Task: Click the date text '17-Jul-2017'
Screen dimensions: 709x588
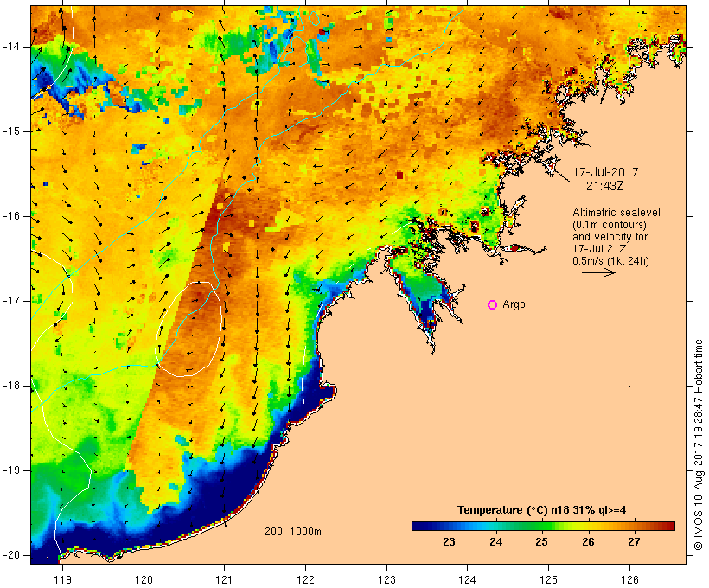Action: coord(606,172)
